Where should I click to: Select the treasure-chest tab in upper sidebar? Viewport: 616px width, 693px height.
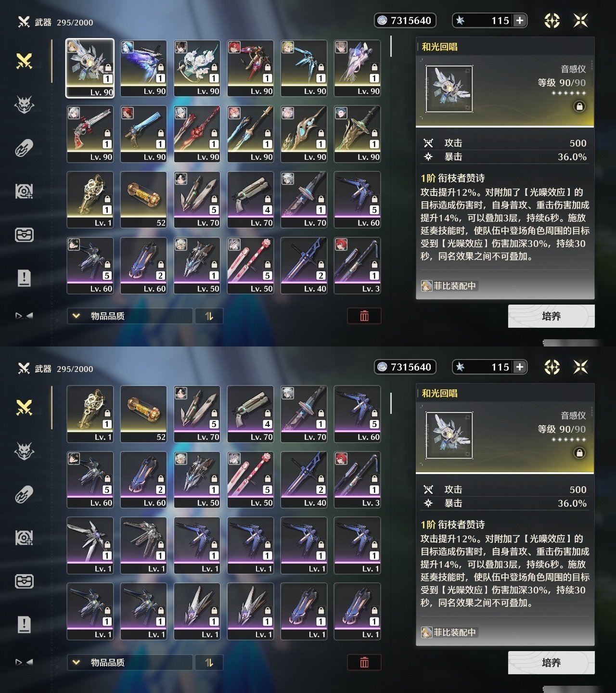click(x=24, y=235)
